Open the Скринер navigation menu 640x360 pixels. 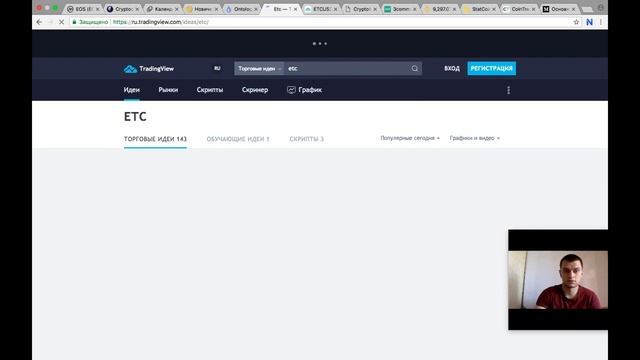pyautogui.click(x=255, y=90)
